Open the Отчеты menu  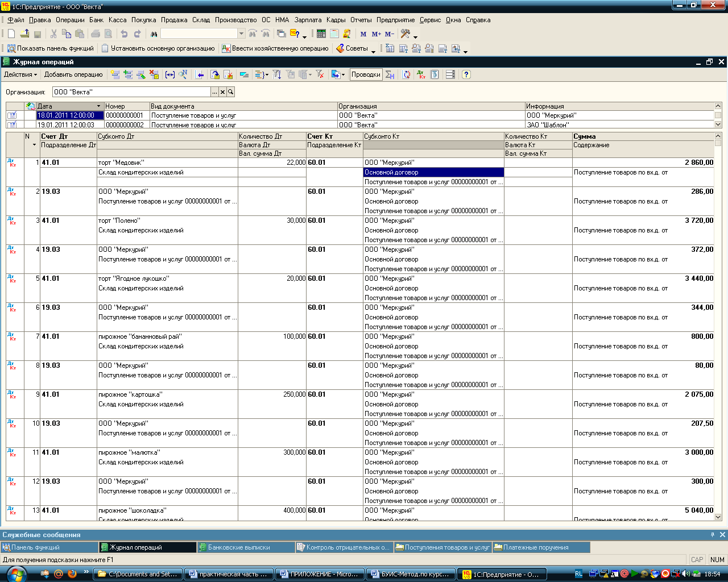pyautogui.click(x=361, y=20)
